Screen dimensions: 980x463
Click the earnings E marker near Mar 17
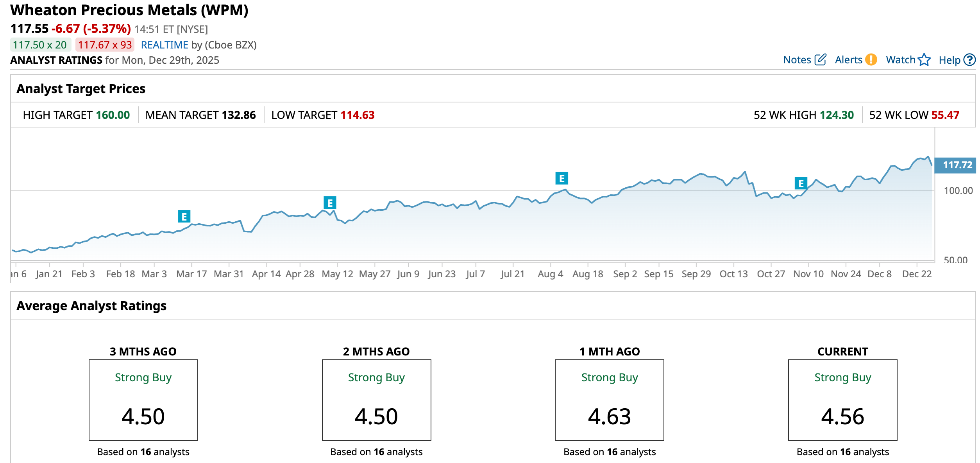click(x=184, y=216)
